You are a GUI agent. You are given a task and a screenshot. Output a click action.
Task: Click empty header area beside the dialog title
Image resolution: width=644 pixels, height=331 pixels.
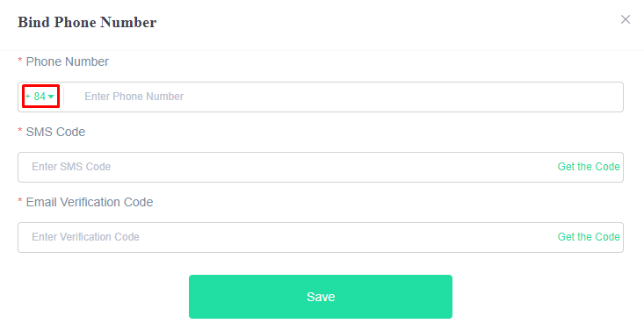click(386, 22)
